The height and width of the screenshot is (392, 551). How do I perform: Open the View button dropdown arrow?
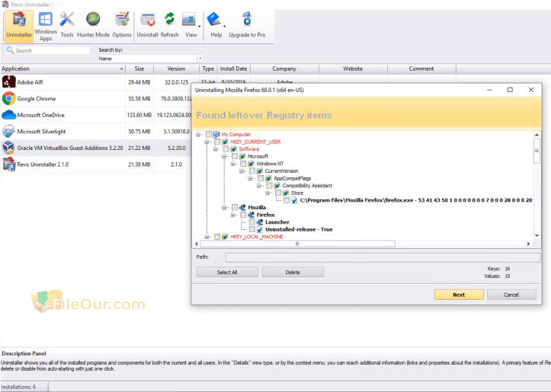pos(199,27)
